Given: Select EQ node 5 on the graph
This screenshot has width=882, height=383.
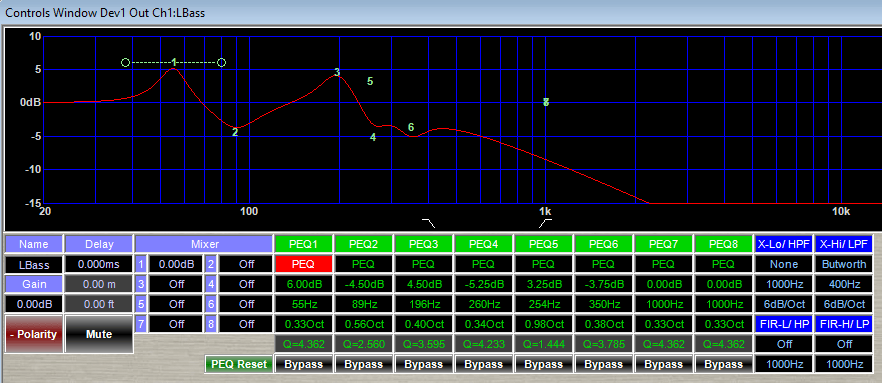Looking at the screenshot, I should click(370, 81).
